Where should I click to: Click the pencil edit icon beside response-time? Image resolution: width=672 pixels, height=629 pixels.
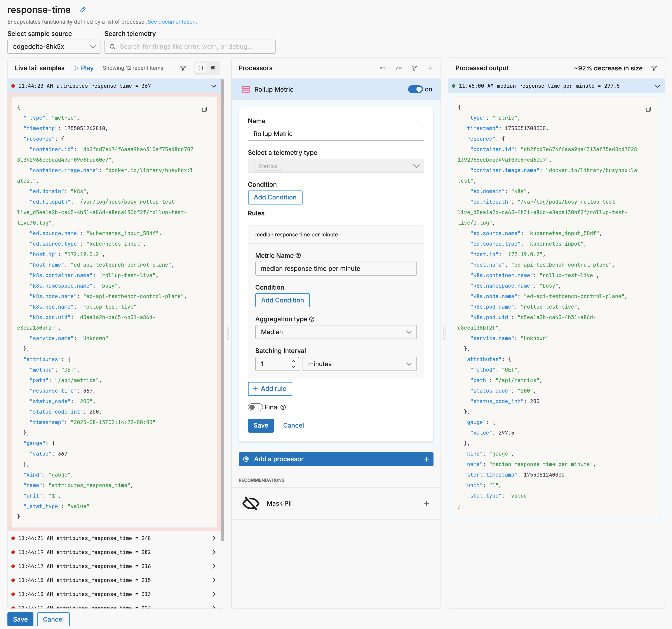[83, 10]
